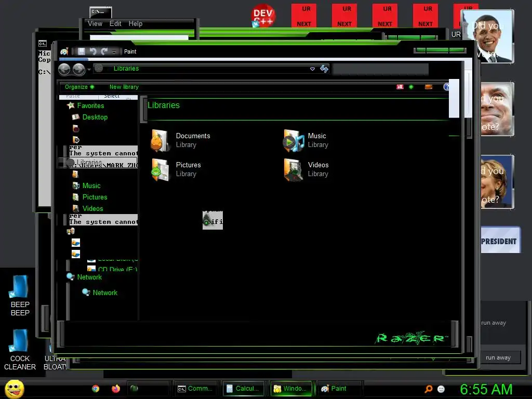The height and width of the screenshot is (399, 532).
Task: Click the refresh icon beside address bar
Action: pos(324,69)
